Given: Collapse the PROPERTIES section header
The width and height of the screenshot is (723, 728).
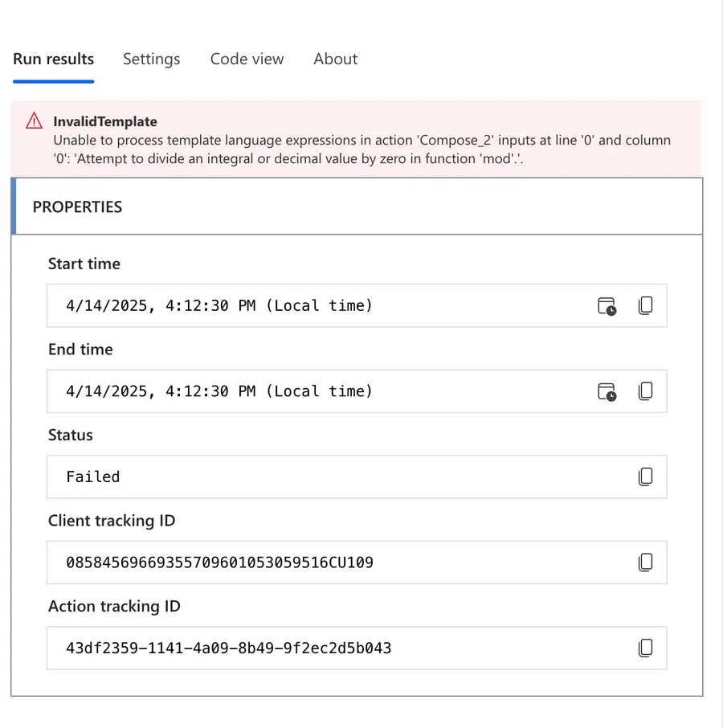Looking at the screenshot, I should point(77,207).
